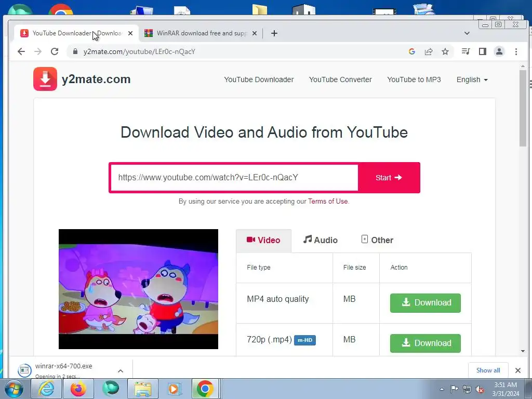Launch Firefox from the taskbar

(x=78, y=389)
